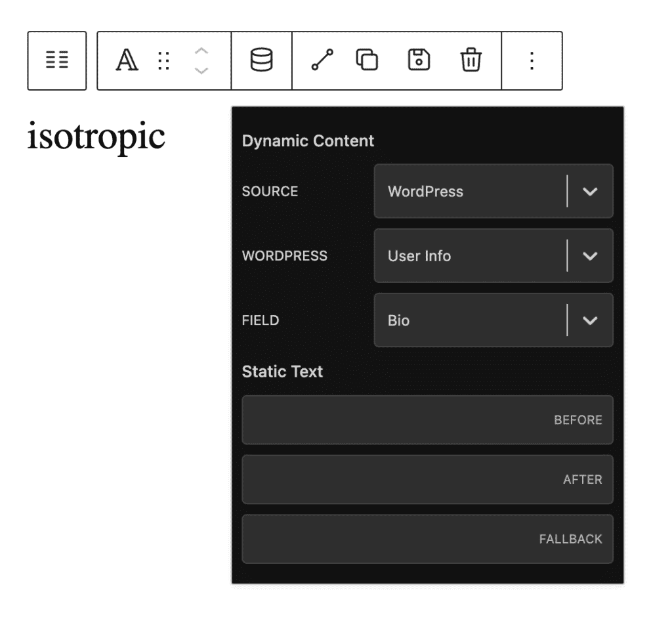The width and height of the screenshot is (672, 619).
Task: Open the WordPress dropdown showing User Info
Action: pyautogui.click(x=493, y=256)
